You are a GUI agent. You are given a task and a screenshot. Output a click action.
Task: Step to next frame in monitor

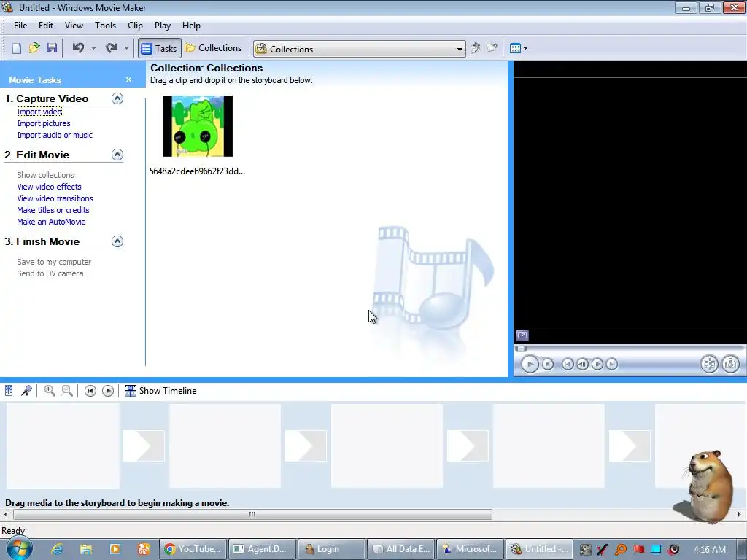pos(597,365)
